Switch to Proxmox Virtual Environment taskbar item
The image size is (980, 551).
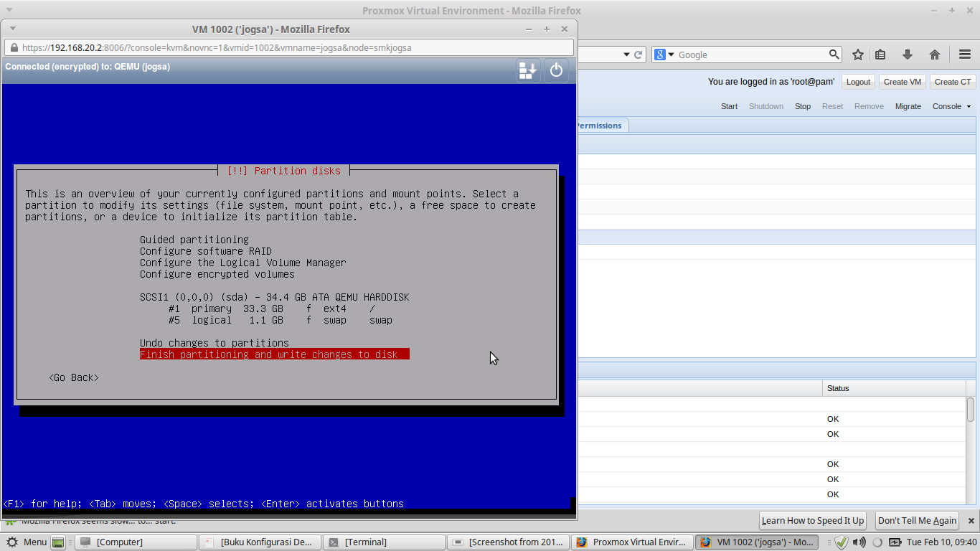[x=633, y=542]
